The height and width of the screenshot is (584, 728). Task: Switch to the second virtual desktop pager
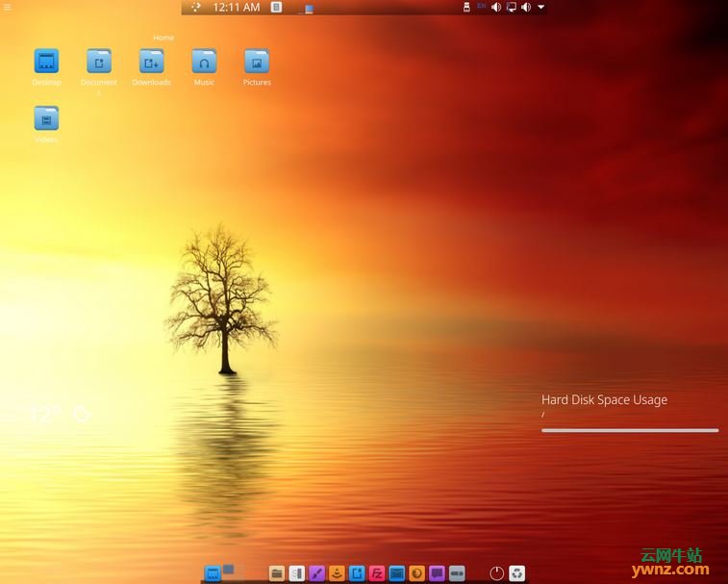[229, 570]
